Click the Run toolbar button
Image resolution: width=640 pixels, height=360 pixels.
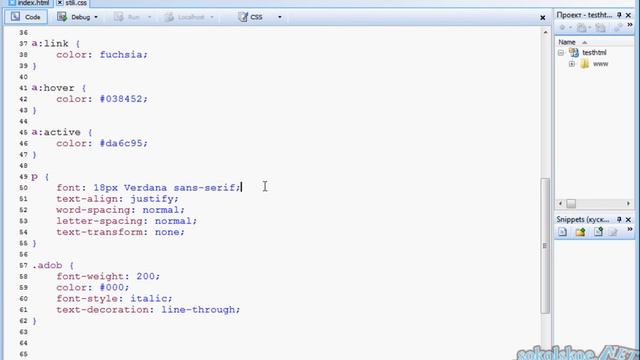pyautogui.click(x=127, y=17)
